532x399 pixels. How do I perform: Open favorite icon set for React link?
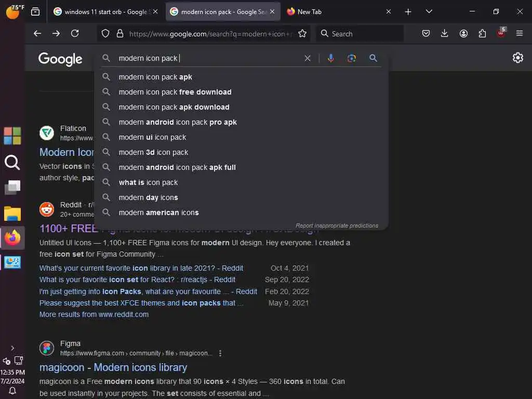(137, 280)
